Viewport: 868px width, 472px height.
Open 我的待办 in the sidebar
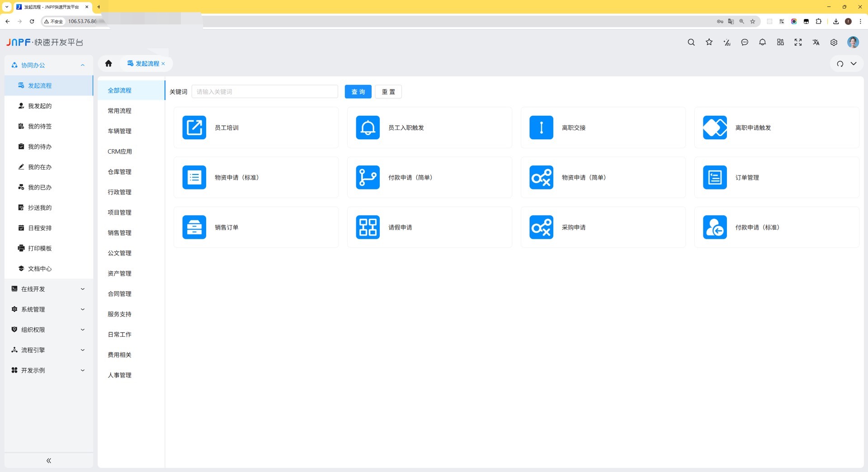click(x=40, y=146)
